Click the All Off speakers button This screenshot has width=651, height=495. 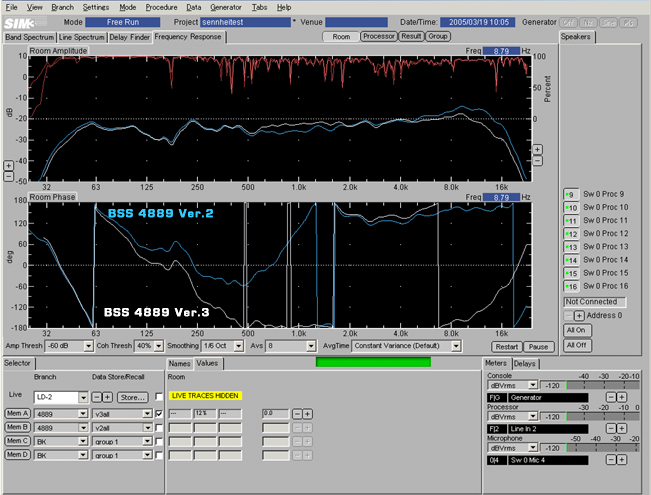[577, 345]
